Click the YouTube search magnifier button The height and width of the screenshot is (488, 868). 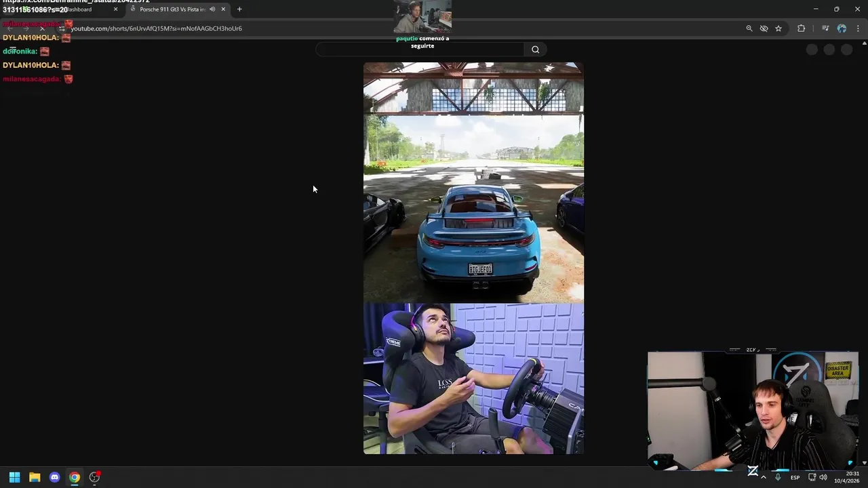click(x=535, y=49)
